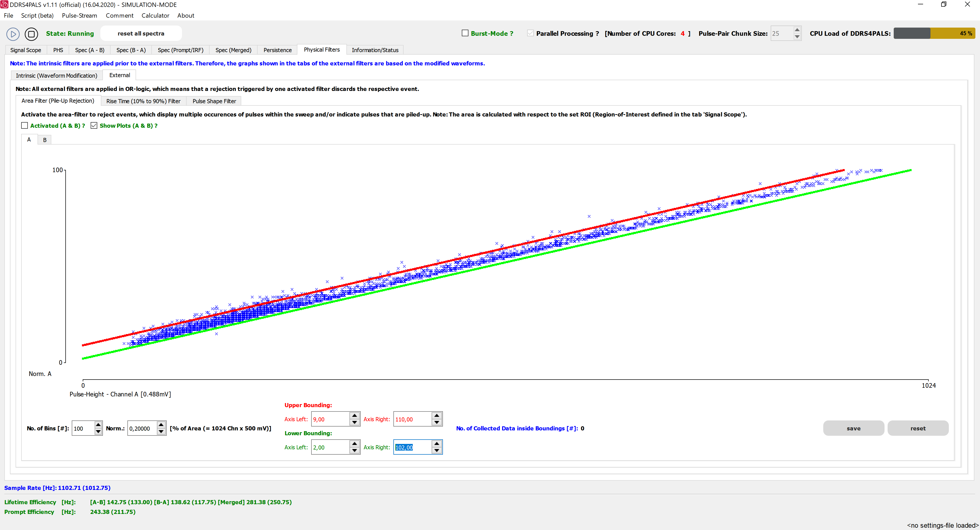Click the play (start acquisition) icon
This screenshot has height=530, width=980.
coord(13,34)
